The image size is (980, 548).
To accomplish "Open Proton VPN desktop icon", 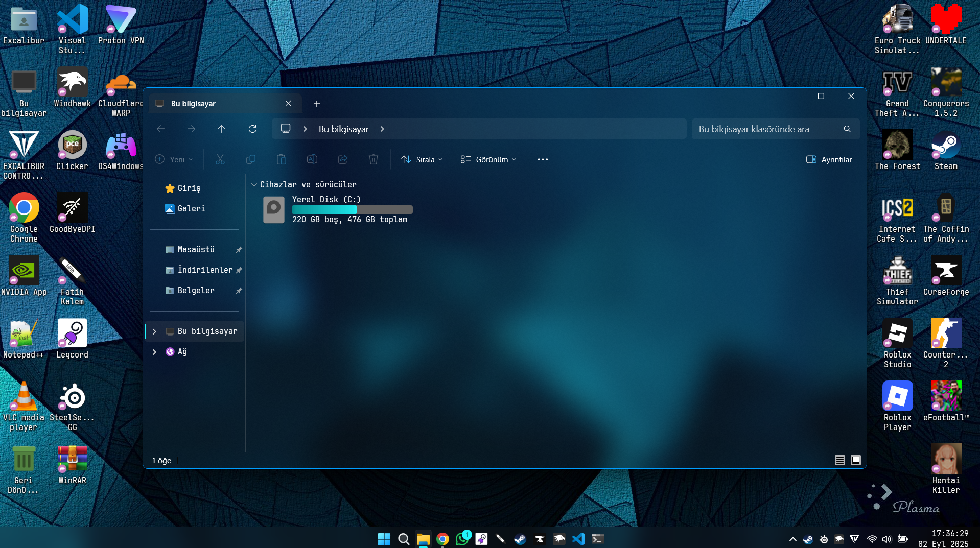I will 121,25.
